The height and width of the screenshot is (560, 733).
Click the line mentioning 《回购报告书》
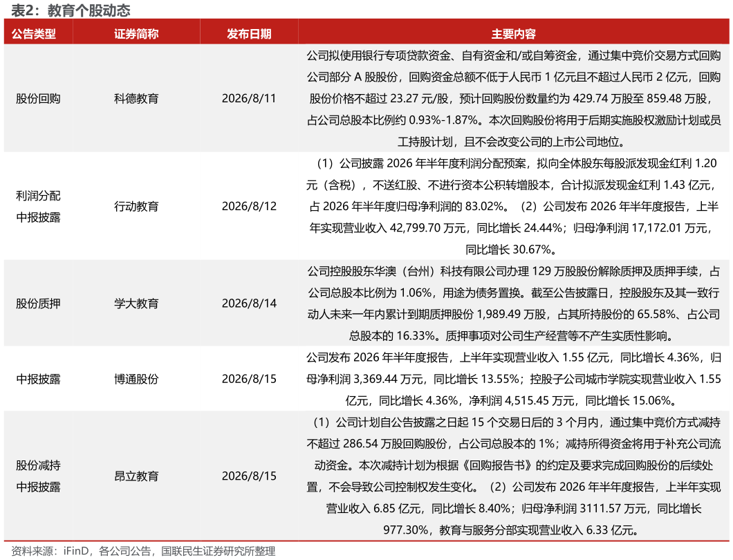(x=514, y=465)
